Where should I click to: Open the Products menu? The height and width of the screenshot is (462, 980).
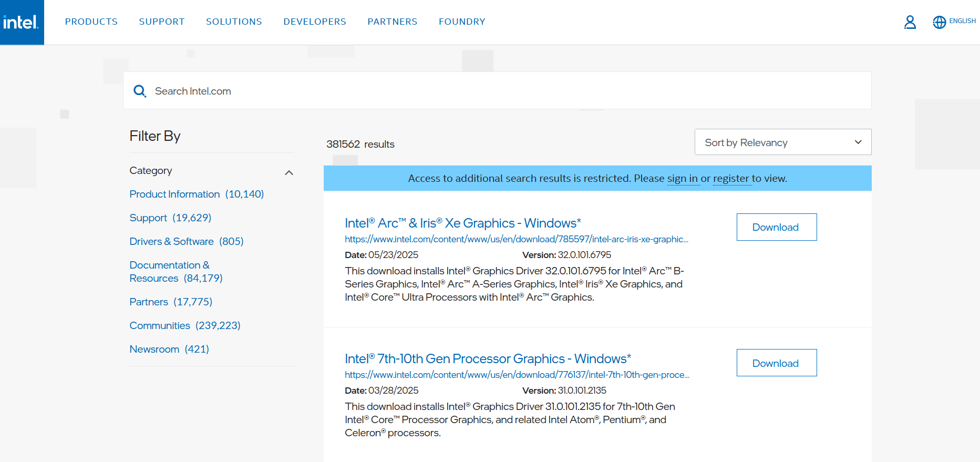pos(91,22)
